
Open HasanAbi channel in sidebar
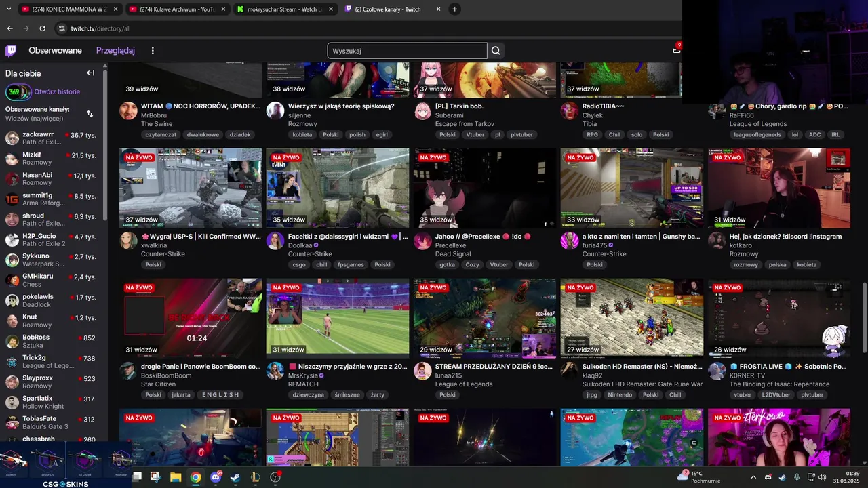click(53, 179)
